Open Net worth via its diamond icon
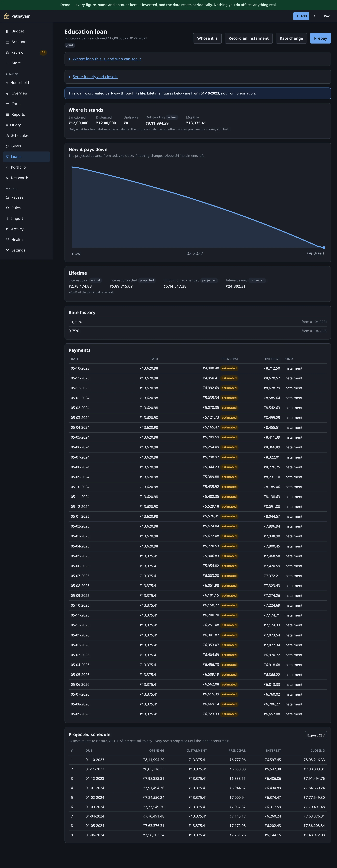Image resolution: width=337 pixels, height=868 pixels. [x=7, y=178]
